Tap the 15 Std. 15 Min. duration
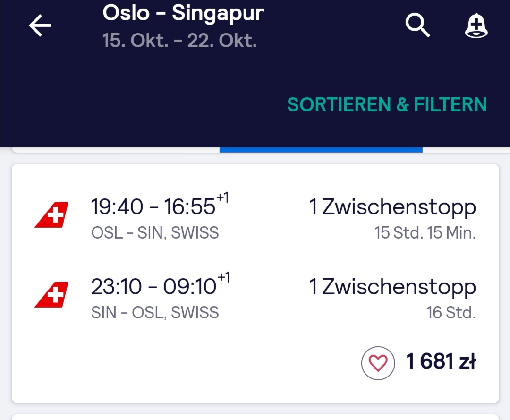This screenshot has width=510, height=420. point(425,233)
